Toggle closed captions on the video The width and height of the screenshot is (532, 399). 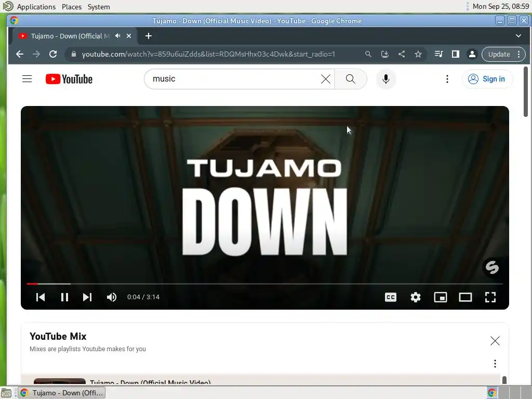[x=391, y=297]
